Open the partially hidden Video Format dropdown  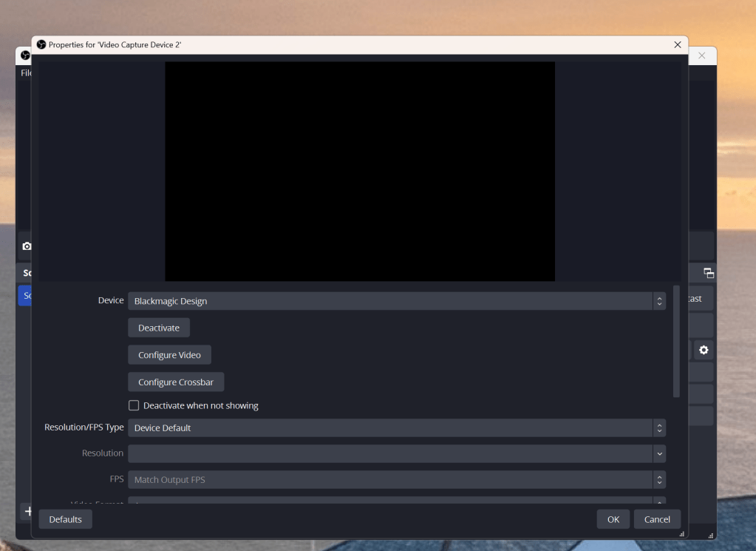[396, 501]
